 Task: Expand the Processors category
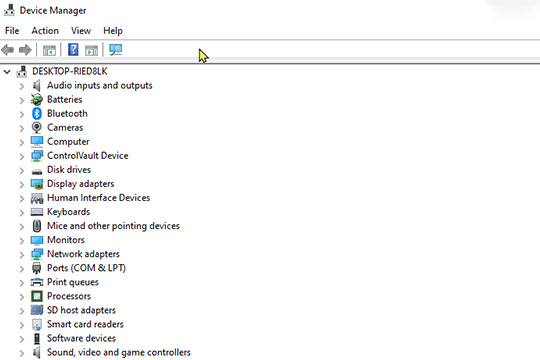pos(22,297)
